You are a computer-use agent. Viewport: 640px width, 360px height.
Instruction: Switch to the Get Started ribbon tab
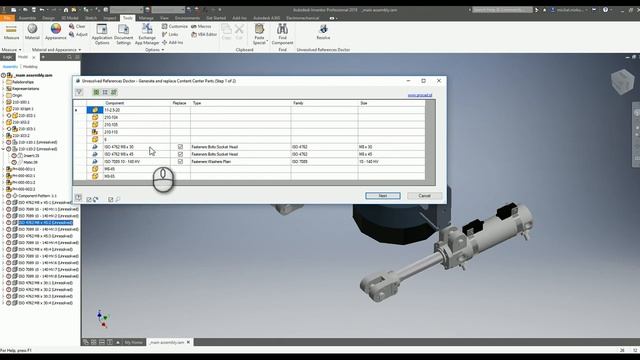click(x=216, y=18)
